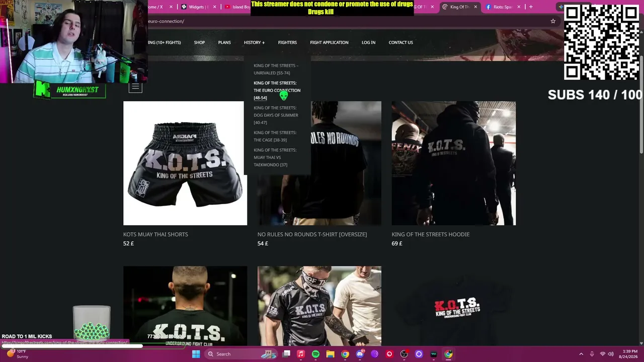The height and width of the screenshot is (362, 644).
Task: Bookmark this page with the star icon
Action: pos(553,21)
